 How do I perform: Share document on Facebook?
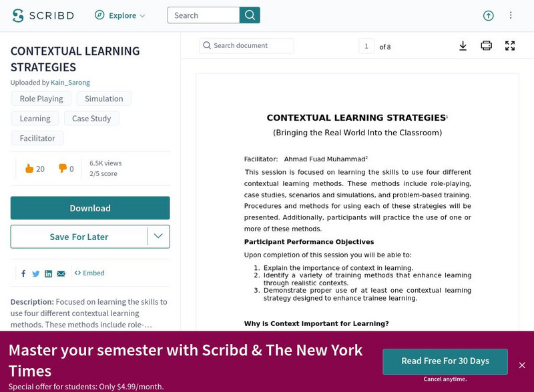click(x=23, y=273)
